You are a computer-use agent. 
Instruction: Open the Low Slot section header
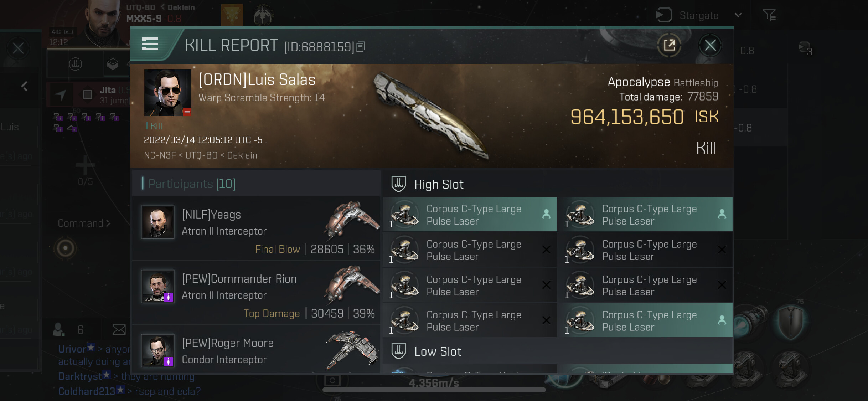pos(437,351)
